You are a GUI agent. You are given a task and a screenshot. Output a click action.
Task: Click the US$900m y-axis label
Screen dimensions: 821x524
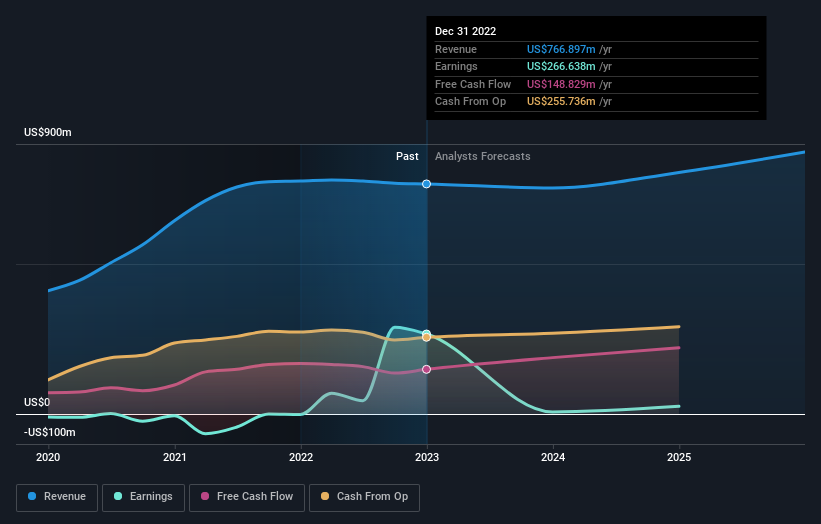click(49, 133)
